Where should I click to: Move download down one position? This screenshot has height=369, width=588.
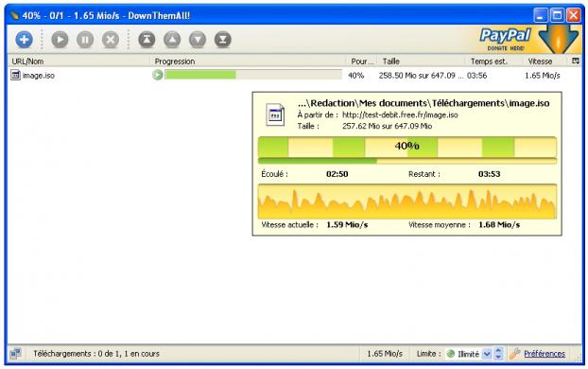tap(198, 40)
